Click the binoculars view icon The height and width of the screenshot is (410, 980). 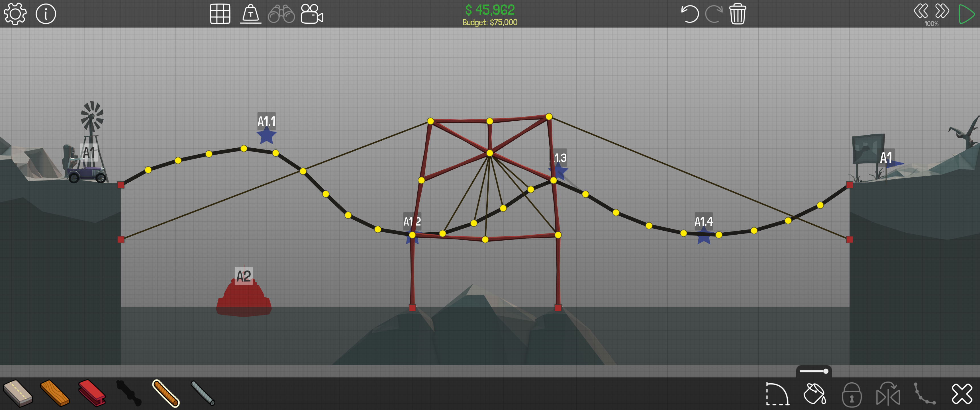pyautogui.click(x=281, y=14)
